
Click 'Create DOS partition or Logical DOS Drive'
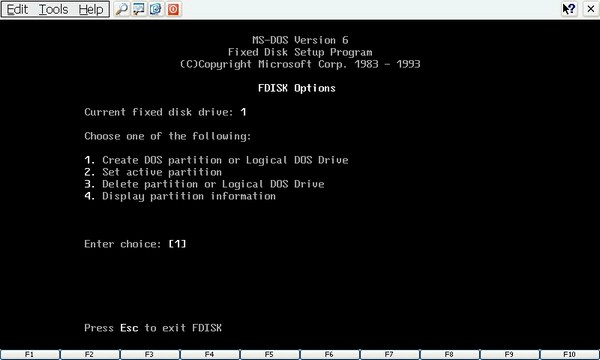(x=225, y=160)
